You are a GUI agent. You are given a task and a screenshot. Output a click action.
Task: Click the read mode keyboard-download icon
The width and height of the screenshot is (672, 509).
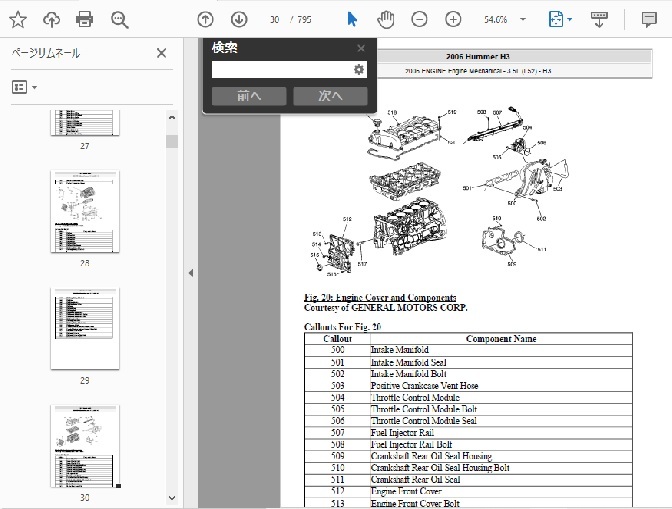pos(599,19)
